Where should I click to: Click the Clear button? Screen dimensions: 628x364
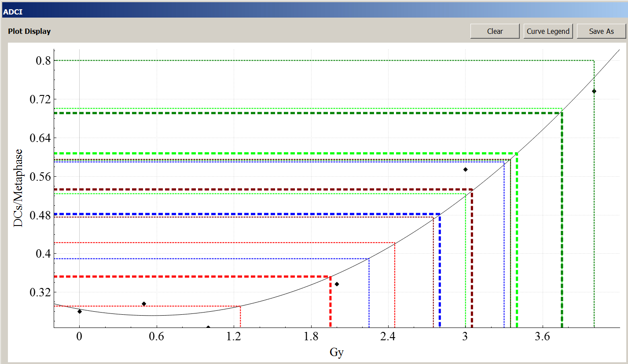pos(495,31)
